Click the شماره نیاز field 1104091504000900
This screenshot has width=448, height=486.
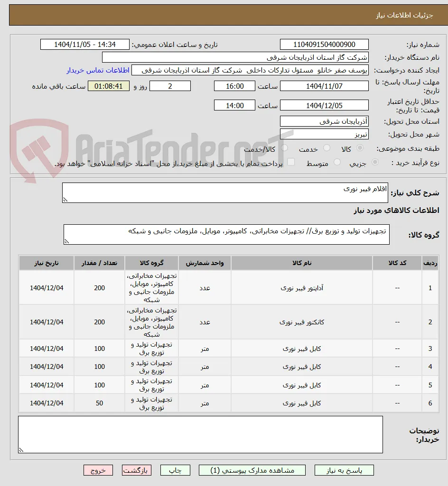[324, 44]
